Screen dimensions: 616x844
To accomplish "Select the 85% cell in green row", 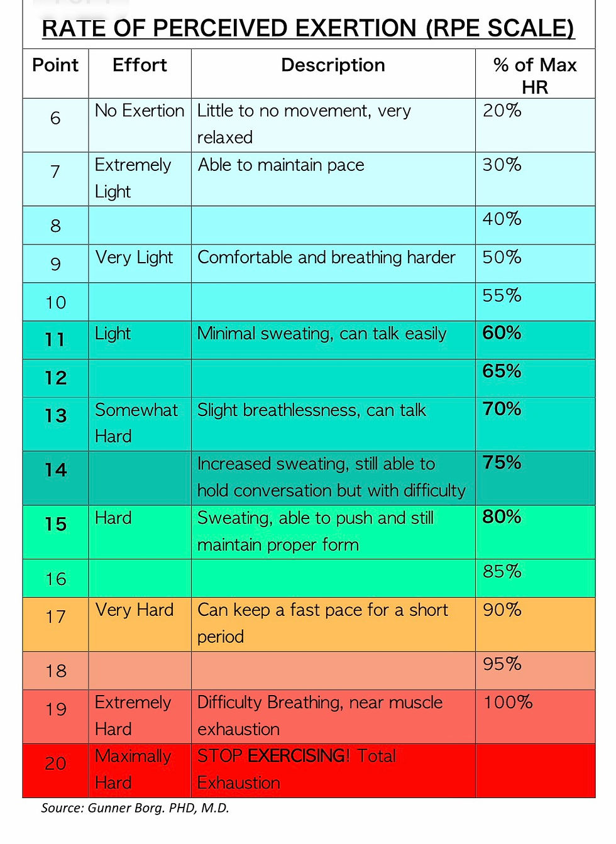I will 535,578.
